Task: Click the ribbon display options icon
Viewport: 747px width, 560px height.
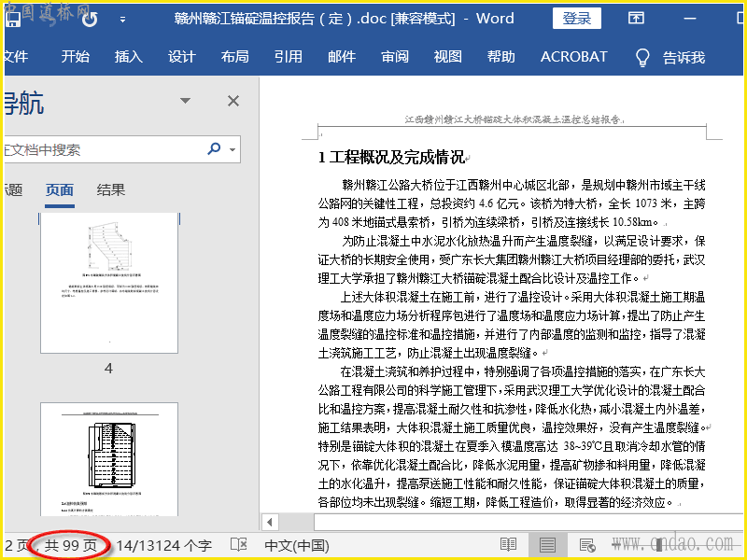Action: point(636,19)
